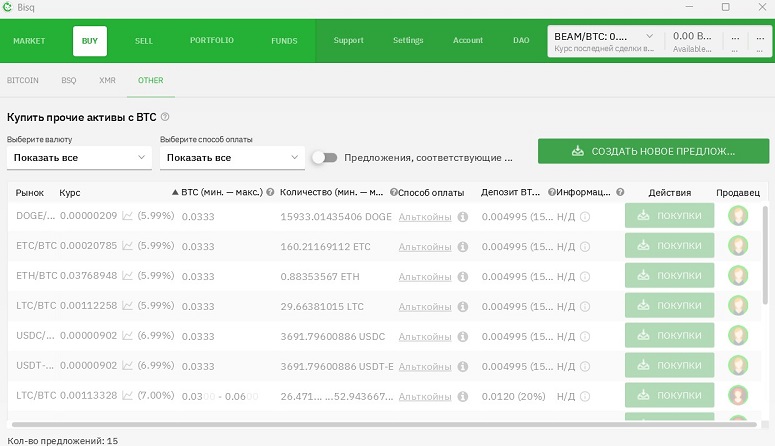Click Альткойны link in USDC row
Viewport: 775px width, 446px height.
click(x=425, y=337)
